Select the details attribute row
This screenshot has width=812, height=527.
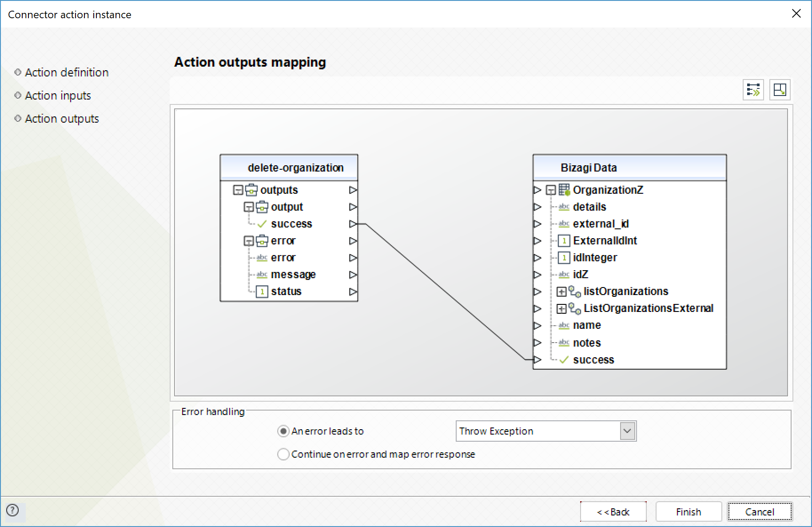tap(589, 207)
